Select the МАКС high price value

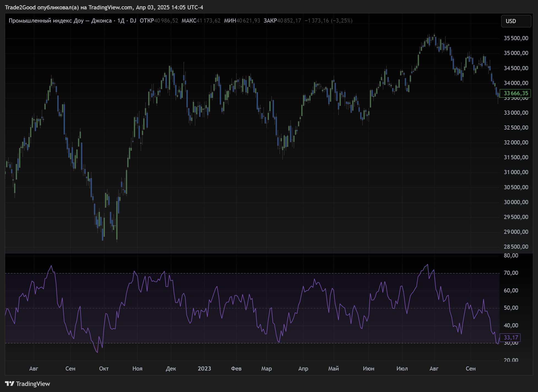point(208,21)
